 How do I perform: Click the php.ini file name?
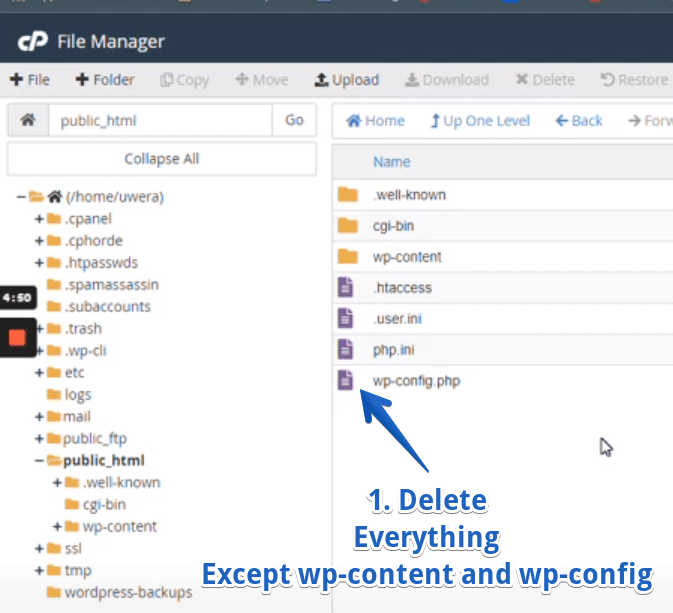pos(393,350)
